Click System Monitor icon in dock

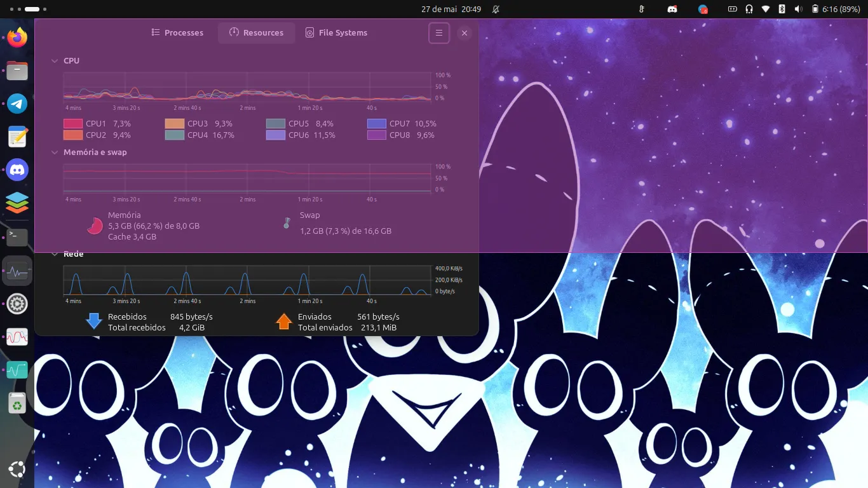[x=17, y=271]
